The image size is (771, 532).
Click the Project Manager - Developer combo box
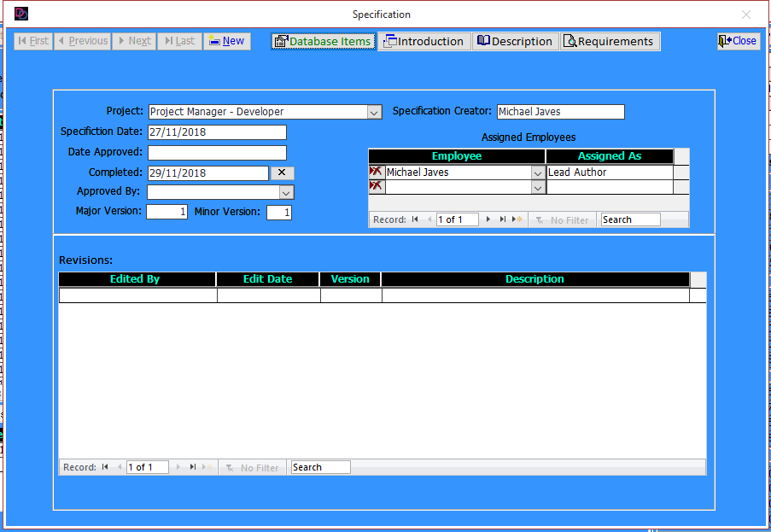tap(265, 112)
